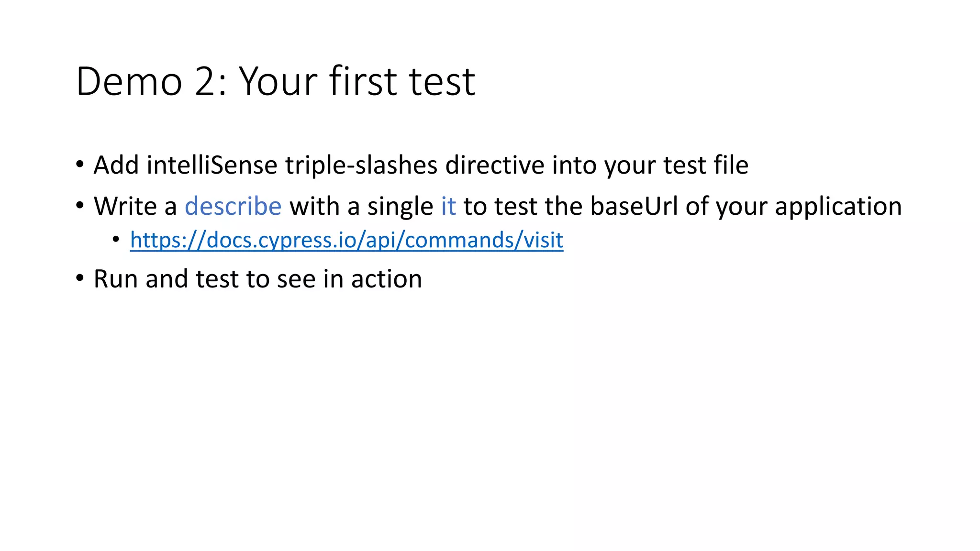Click the word "Demo" in the title
Viewport: 980px width, 551px height.
[x=129, y=81]
